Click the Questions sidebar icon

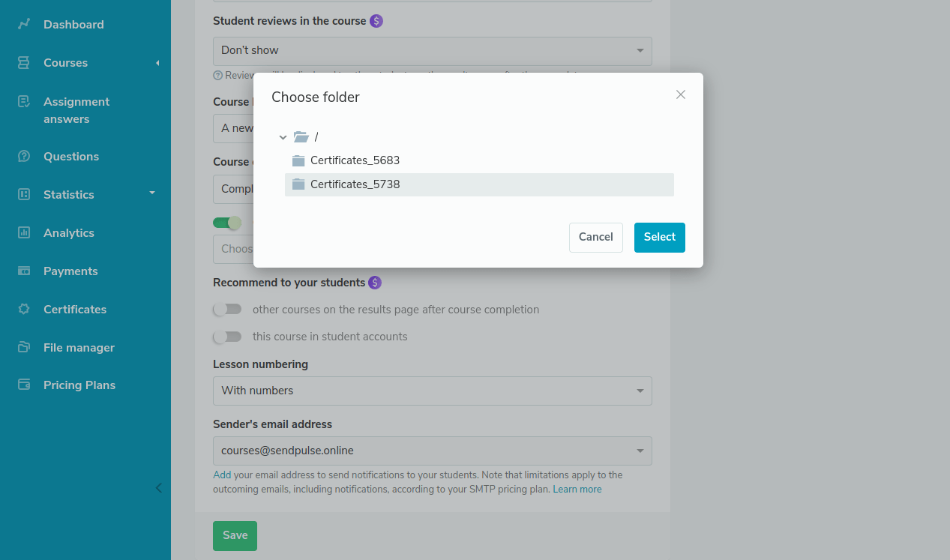[24, 157]
